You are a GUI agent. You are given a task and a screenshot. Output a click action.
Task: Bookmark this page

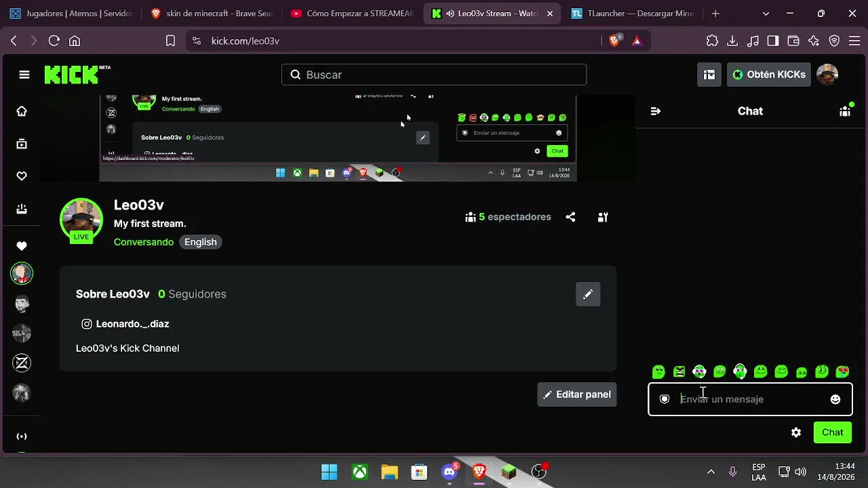click(170, 41)
